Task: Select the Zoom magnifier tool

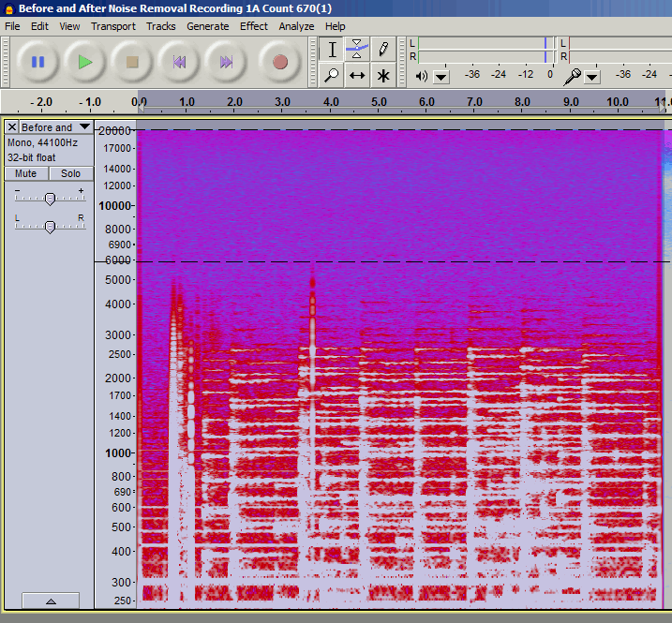Action: [332, 76]
